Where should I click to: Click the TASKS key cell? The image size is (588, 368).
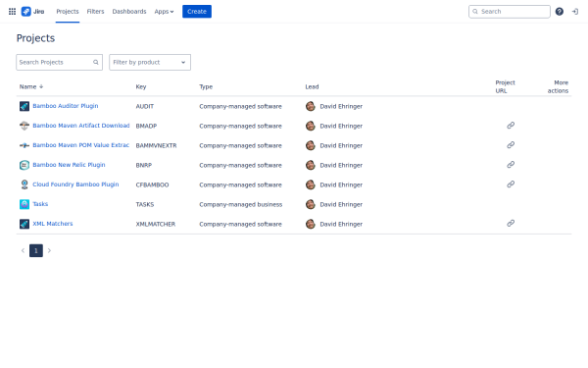145,204
